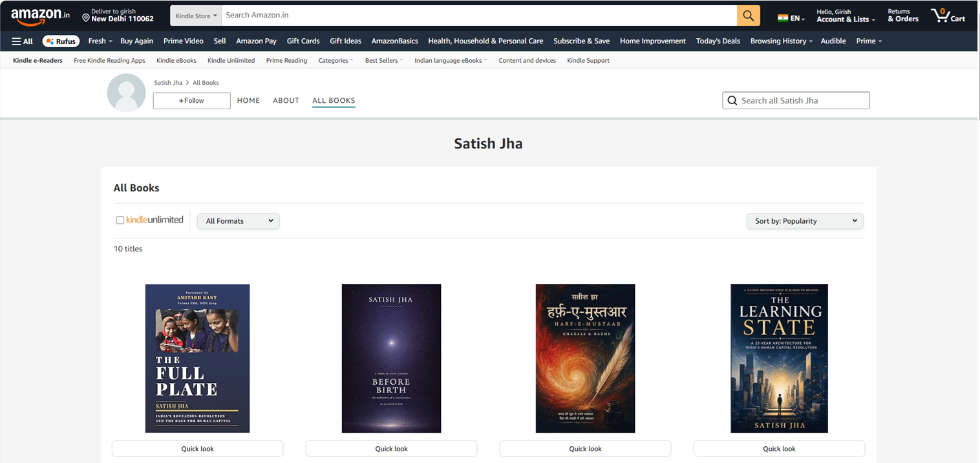Enable the Kindle Unlimited checkbox
This screenshot has height=463, width=980.
point(120,220)
